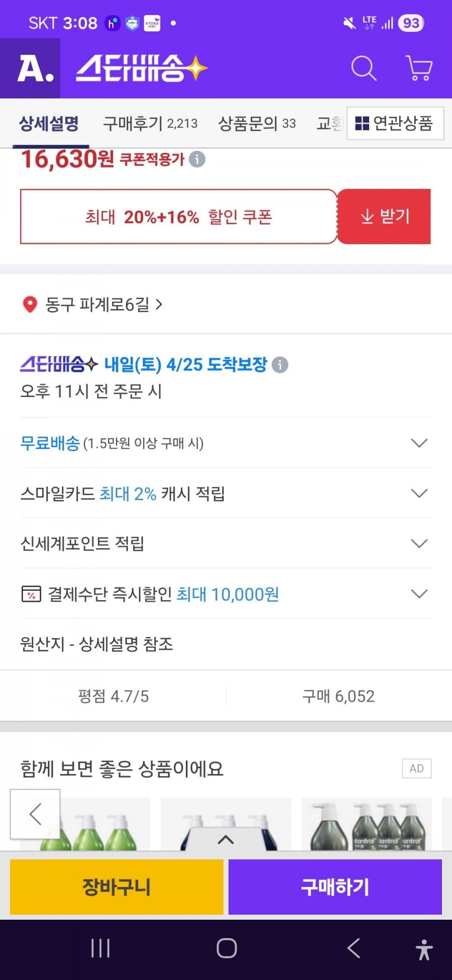Add item with 장바구니 button

[117, 887]
